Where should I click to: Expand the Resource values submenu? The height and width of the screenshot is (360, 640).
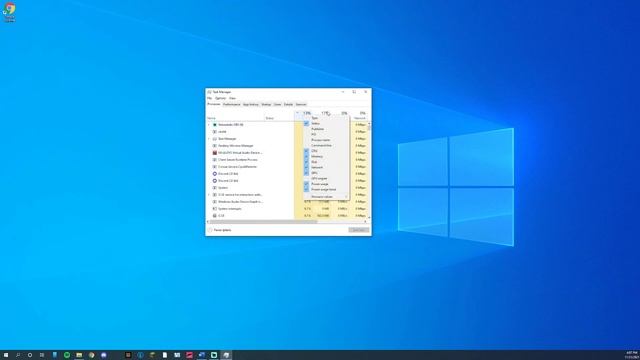(327, 197)
